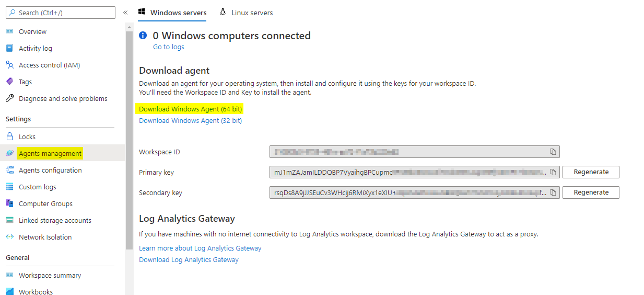Open the Go to logs link
The image size is (644, 295).
pyautogui.click(x=168, y=47)
